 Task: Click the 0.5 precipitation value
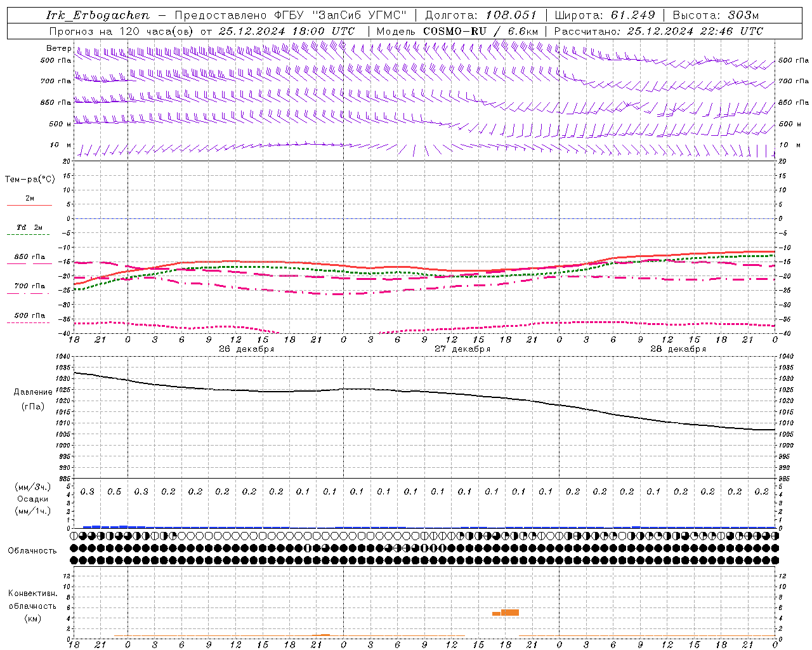point(114,492)
